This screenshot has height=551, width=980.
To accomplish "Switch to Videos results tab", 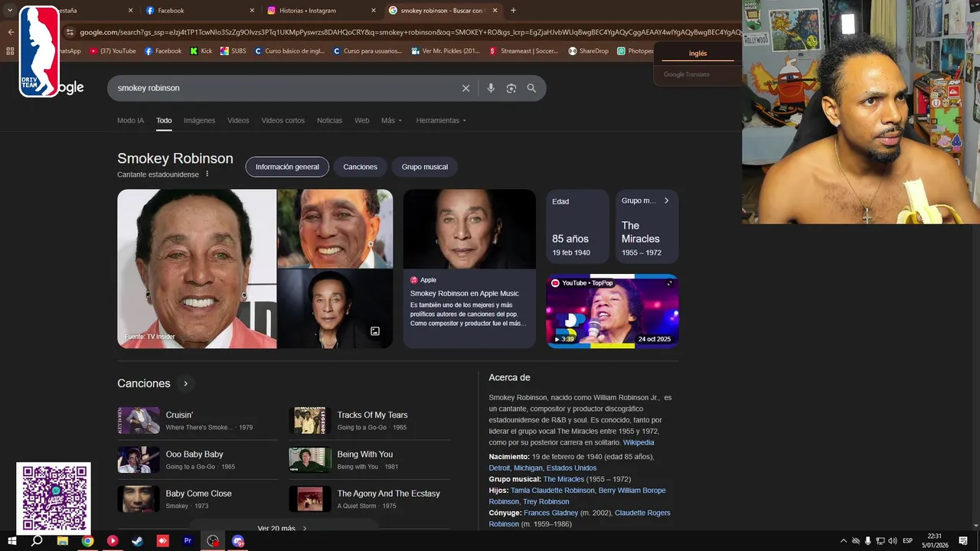I will (x=238, y=120).
